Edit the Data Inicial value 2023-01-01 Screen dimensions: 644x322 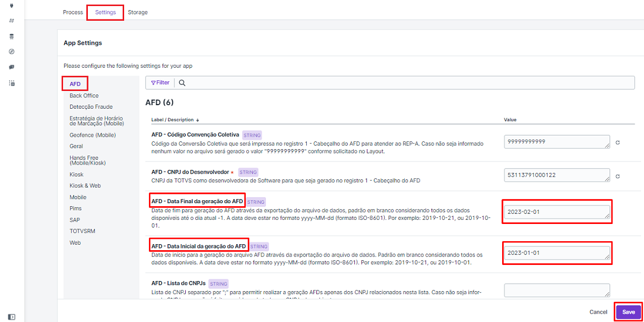[x=557, y=253]
